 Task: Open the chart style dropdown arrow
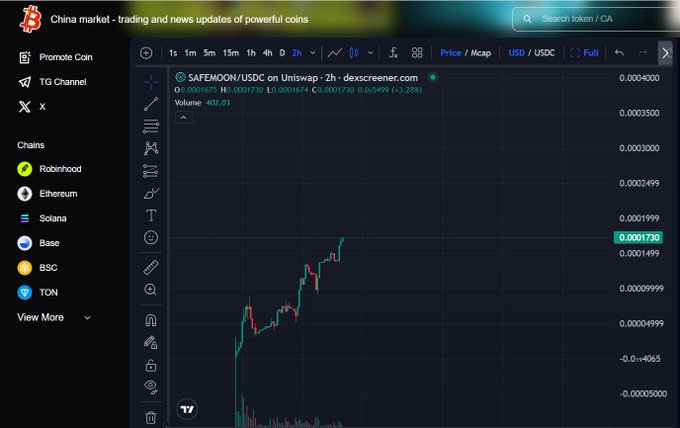(370, 53)
